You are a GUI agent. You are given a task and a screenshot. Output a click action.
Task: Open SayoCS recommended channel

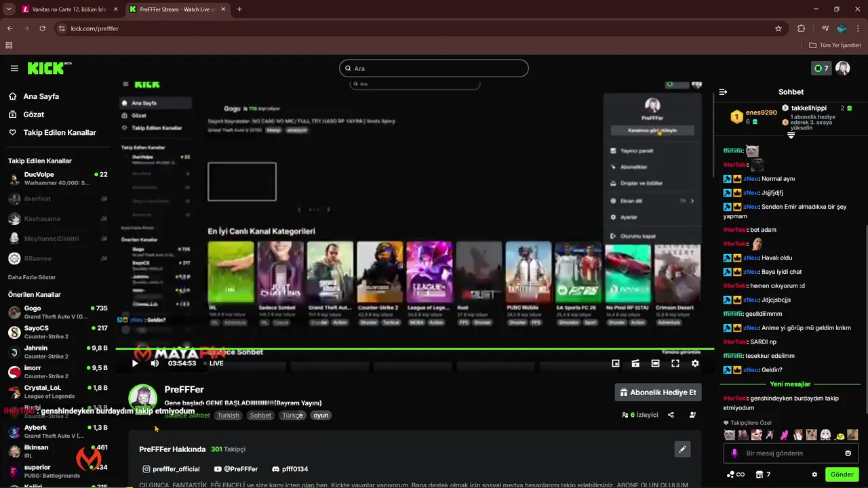click(x=58, y=332)
